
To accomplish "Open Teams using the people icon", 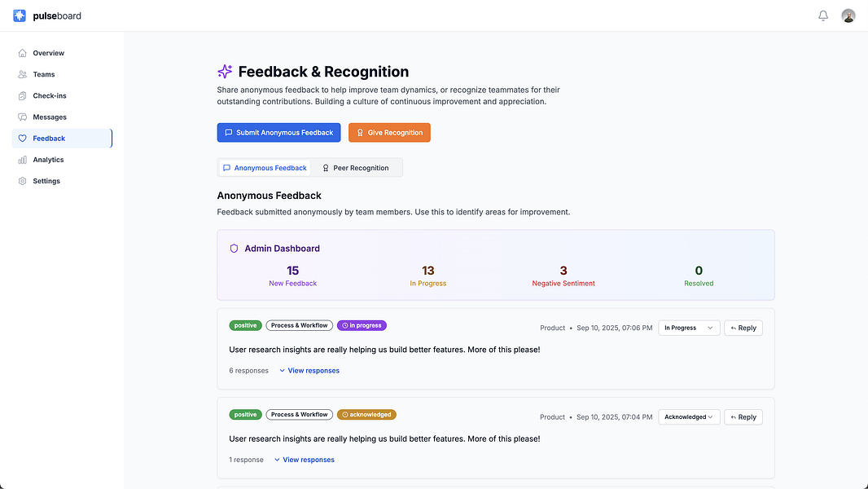I will [x=23, y=74].
